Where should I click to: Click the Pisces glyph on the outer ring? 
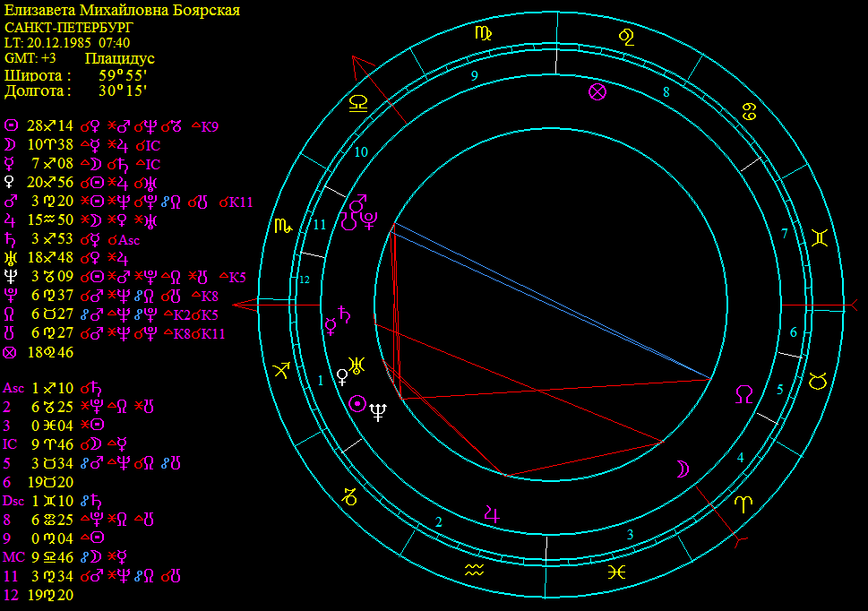[x=616, y=572]
